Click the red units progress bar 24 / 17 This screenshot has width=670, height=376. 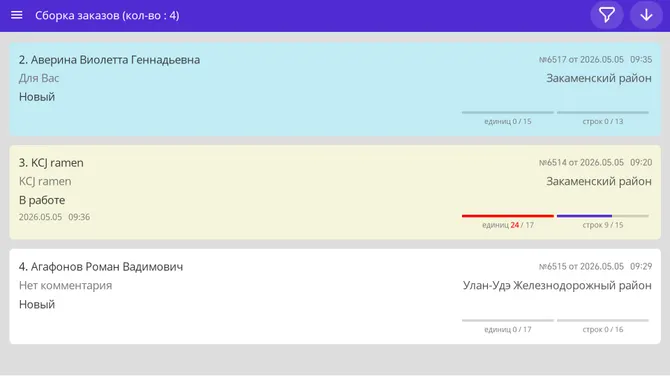pyautogui.click(x=508, y=216)
